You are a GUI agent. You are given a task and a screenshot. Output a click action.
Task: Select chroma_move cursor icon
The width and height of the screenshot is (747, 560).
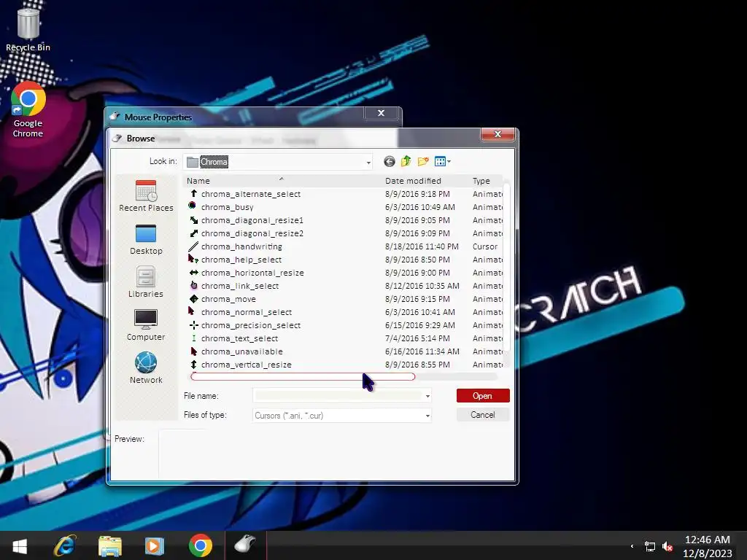[193, 298]
